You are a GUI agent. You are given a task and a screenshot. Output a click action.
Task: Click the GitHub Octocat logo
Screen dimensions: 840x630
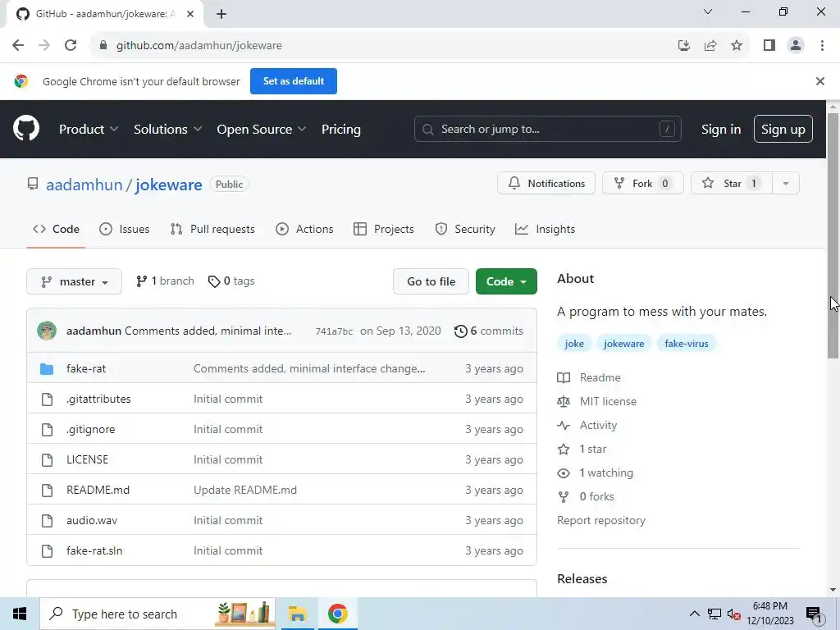pyautogui.click(x=26, y=129)
